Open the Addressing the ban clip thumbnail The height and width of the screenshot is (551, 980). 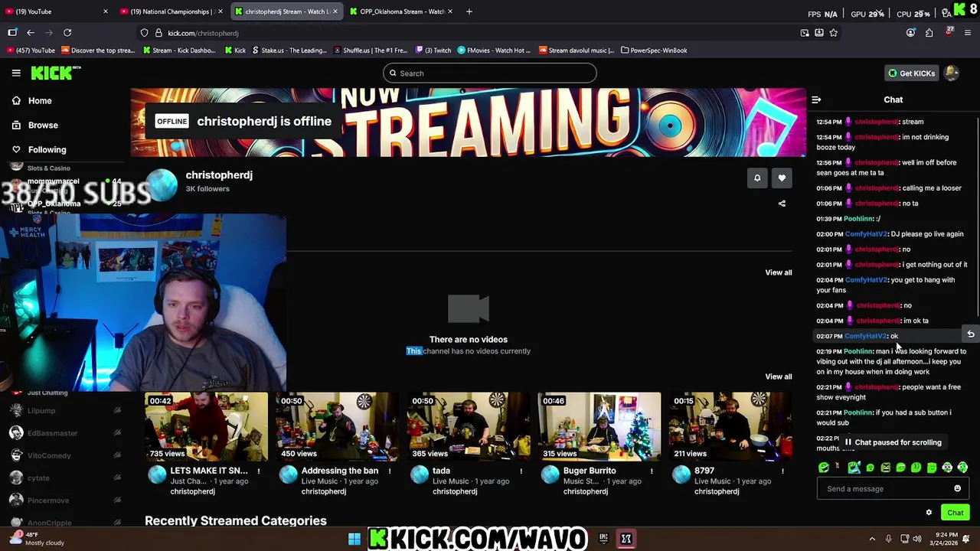click(x=337, y=426)
